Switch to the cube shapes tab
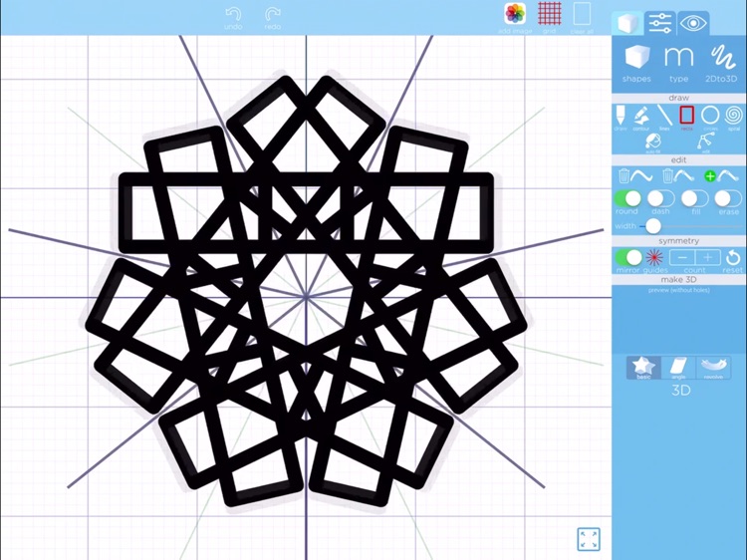The height and width of the screenshot is (560, 747). click(x=627, y=23)
